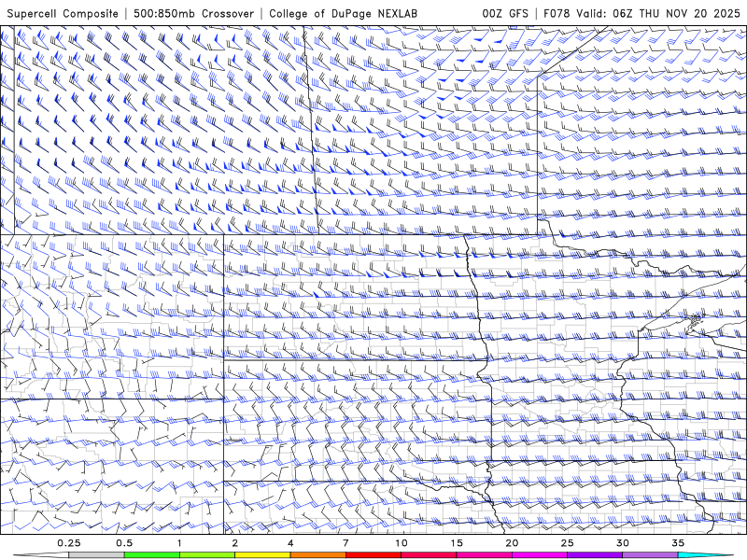This screenshot has height=560, width=747.
Task: Click the '00Z GFS' model run text
Action: [505, 14]
